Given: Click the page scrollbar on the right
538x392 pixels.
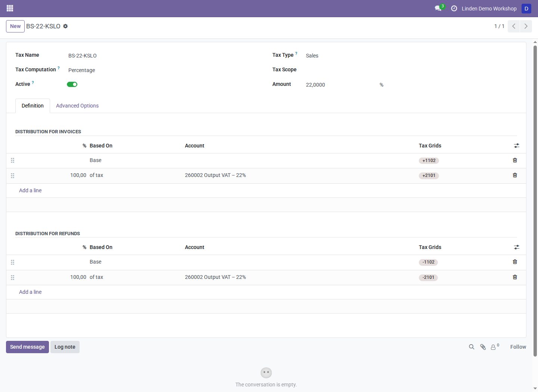Looking at the screenshot, I should coord(535,202).
